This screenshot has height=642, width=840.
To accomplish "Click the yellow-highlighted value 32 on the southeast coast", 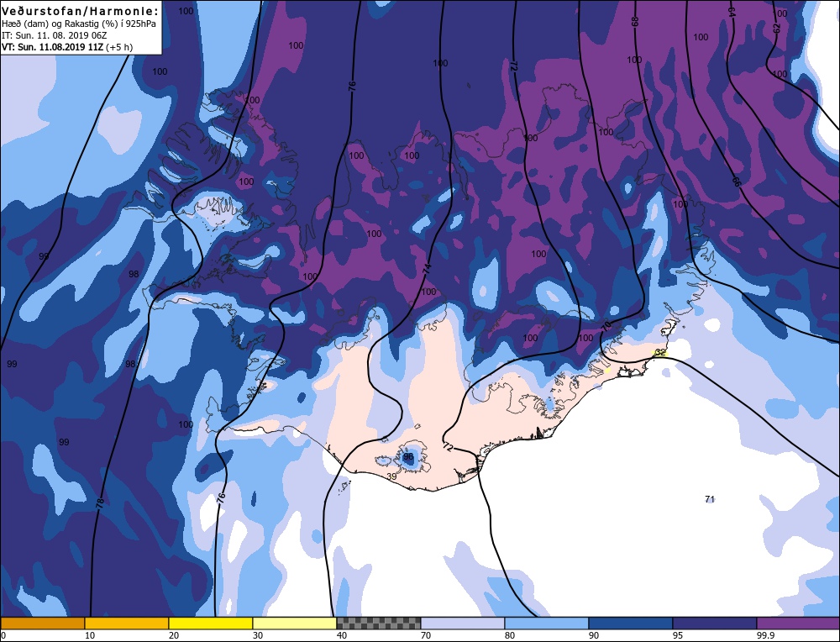I will (x=660, y=352).
